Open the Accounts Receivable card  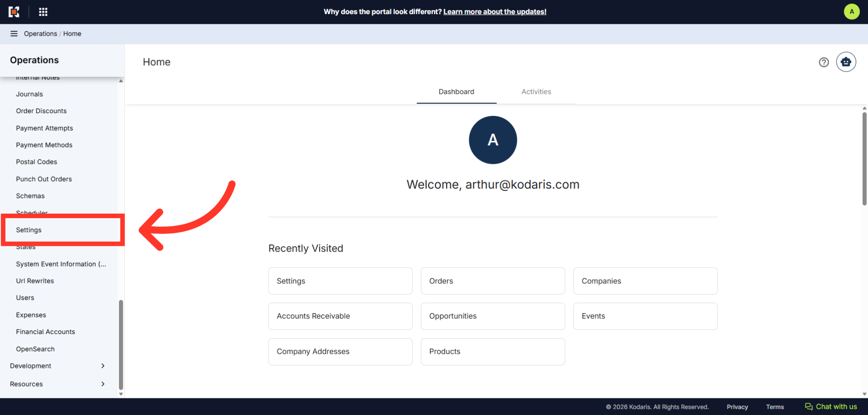[x=340, y=316]
